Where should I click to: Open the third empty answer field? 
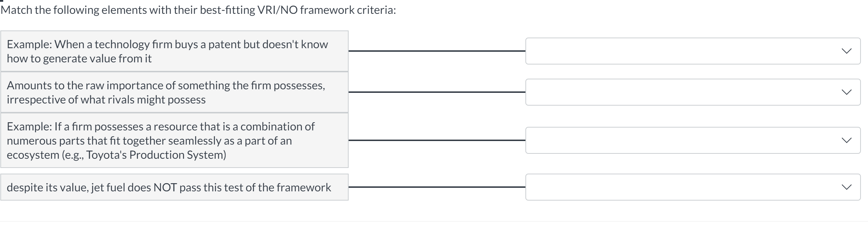692,140
